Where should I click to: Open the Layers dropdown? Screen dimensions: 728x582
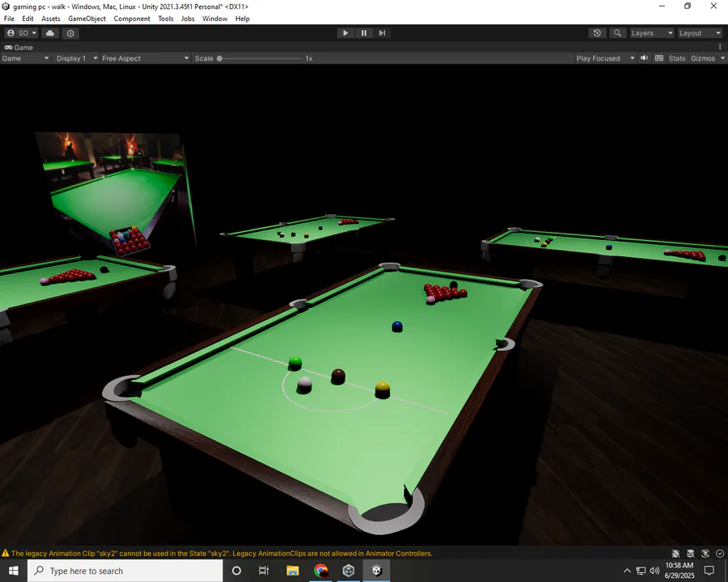(x=651, y=33)
